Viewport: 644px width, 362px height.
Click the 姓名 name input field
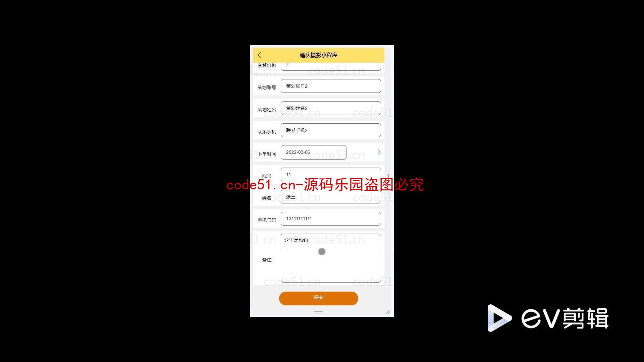[x=330, y=196]
